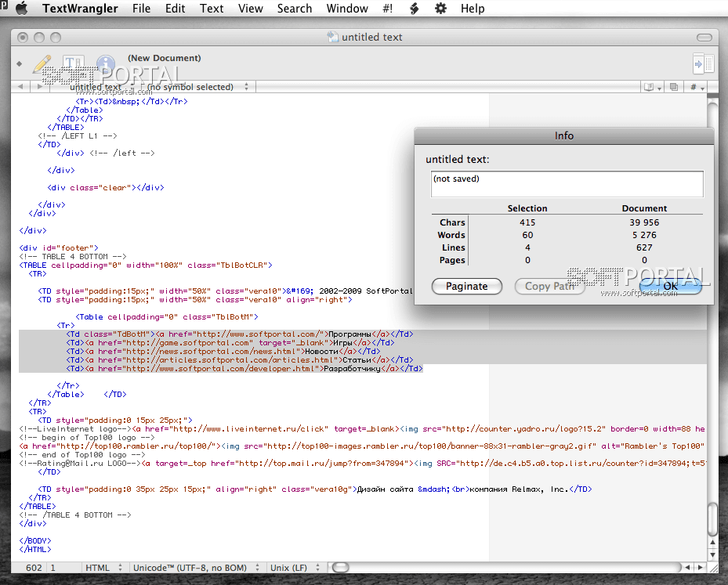Image resolution: width=728 pixels, height=585 pixels.
Task: Go to previous document arrow
Action: coord(20,87)
